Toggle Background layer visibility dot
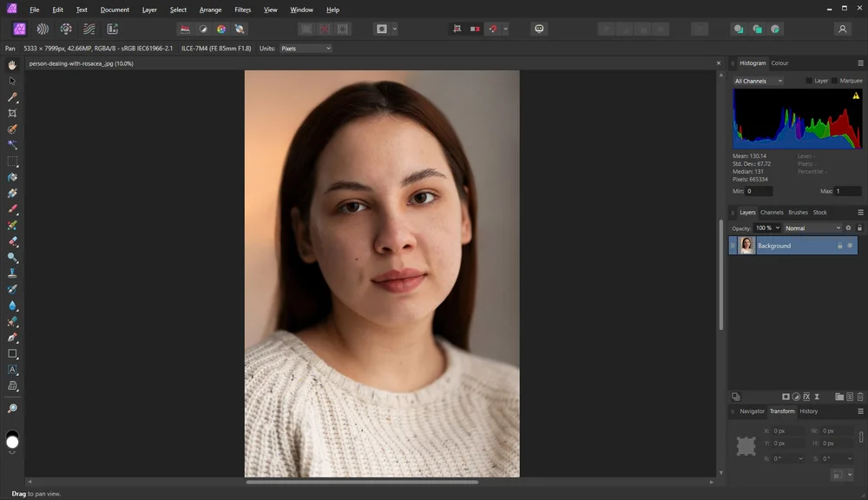 851,246
